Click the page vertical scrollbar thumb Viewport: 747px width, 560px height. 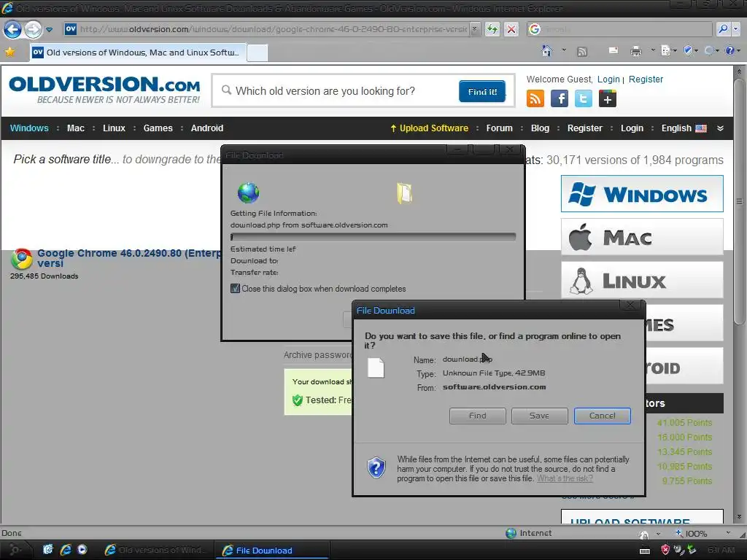pos(739,201)
